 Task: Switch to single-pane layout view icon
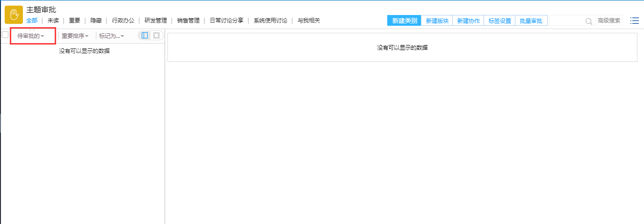[x=156, y=36]
